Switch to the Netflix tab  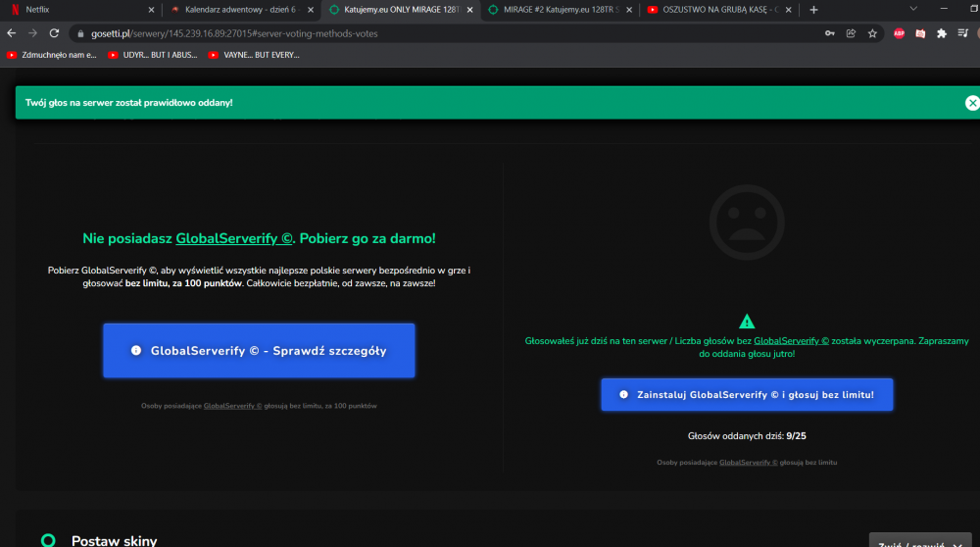tap(80, 10)
